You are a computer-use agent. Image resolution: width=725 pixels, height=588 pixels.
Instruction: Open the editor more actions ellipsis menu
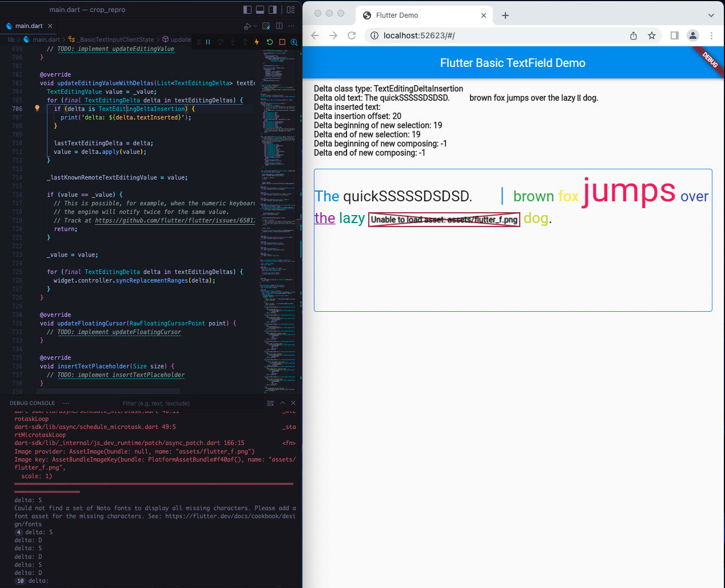[292, 26]
